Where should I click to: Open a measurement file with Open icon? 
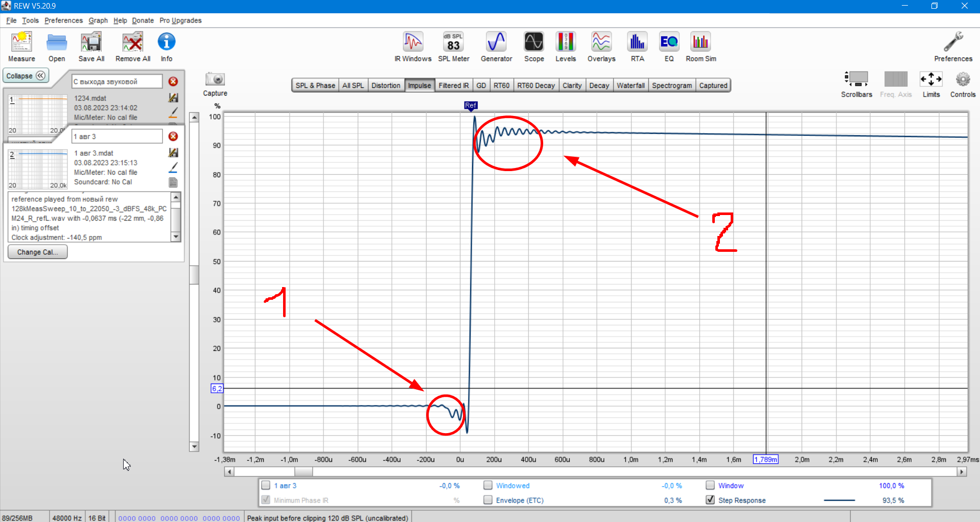(x=57, y=42)
